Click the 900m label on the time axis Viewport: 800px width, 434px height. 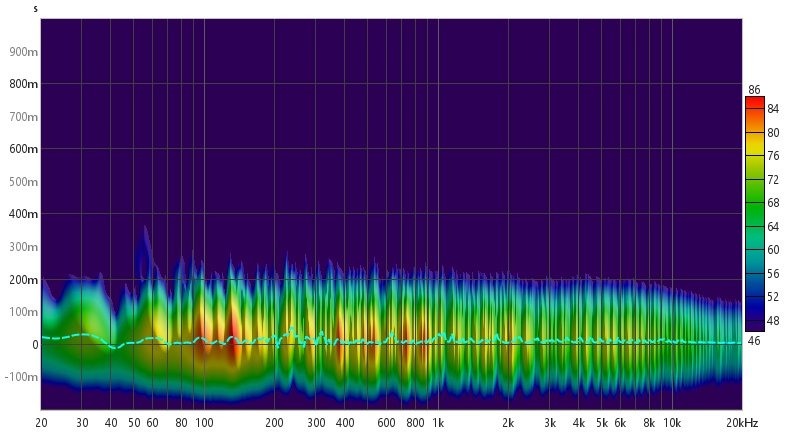click(24, 52)
